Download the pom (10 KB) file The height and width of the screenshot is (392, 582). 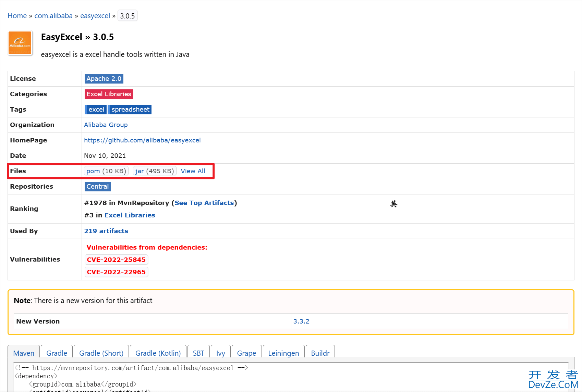(106, 171)
